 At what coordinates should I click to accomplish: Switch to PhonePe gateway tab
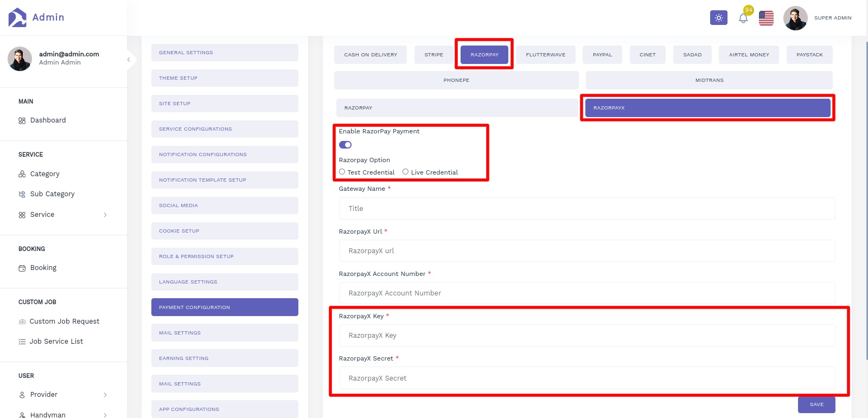pyautogui.click(x=456, y=80)
